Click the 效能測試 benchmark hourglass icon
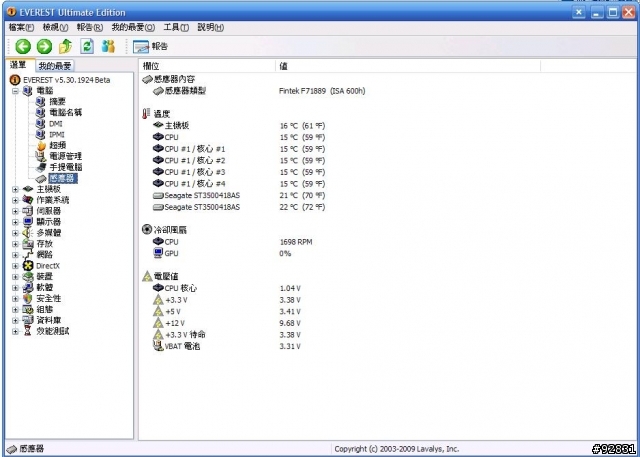 click(x=28, y=331)
